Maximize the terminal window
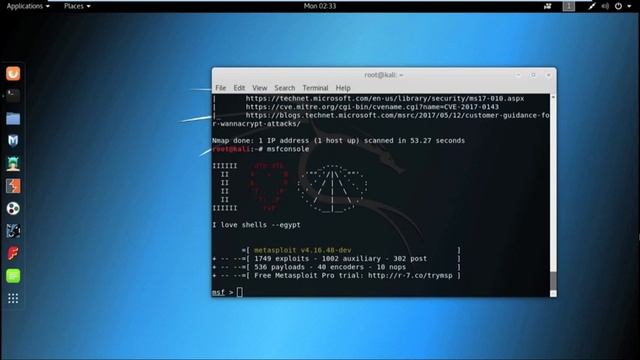Image resolution: width=640 pixels, height=360 pixels. pyautogui.click(x=533, y=75)
